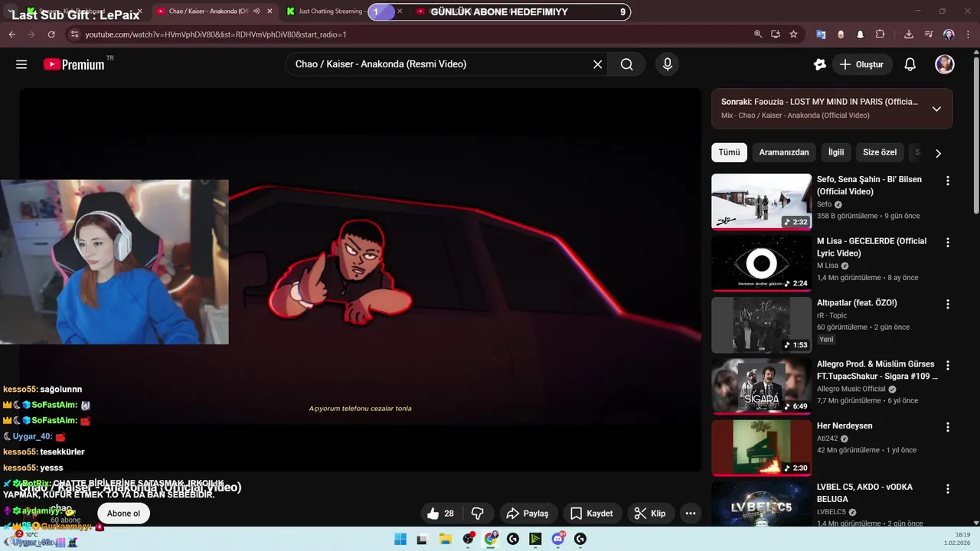Open the Chrome extensions puzzle icon
The image size is (980, 551).
[880, 34]
